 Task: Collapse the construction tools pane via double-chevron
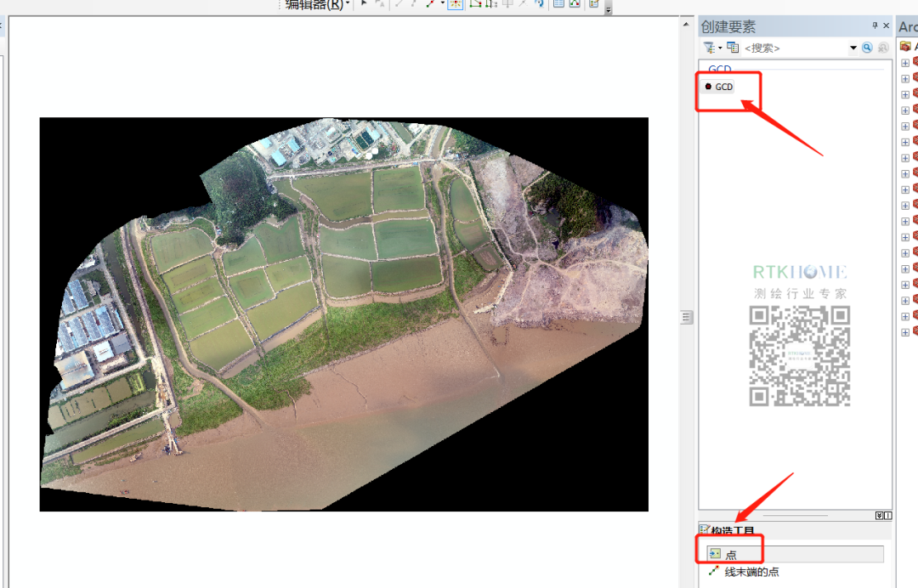click(x=879, y=516)
